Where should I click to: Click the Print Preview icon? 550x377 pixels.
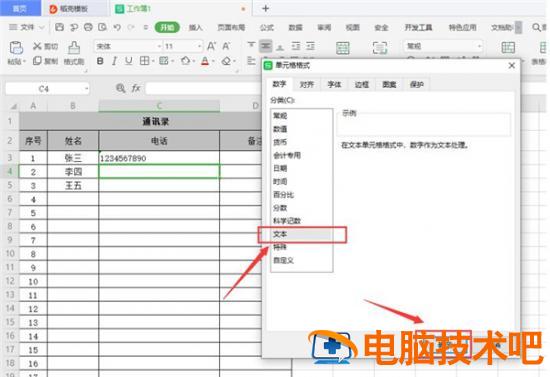[102, 27]
